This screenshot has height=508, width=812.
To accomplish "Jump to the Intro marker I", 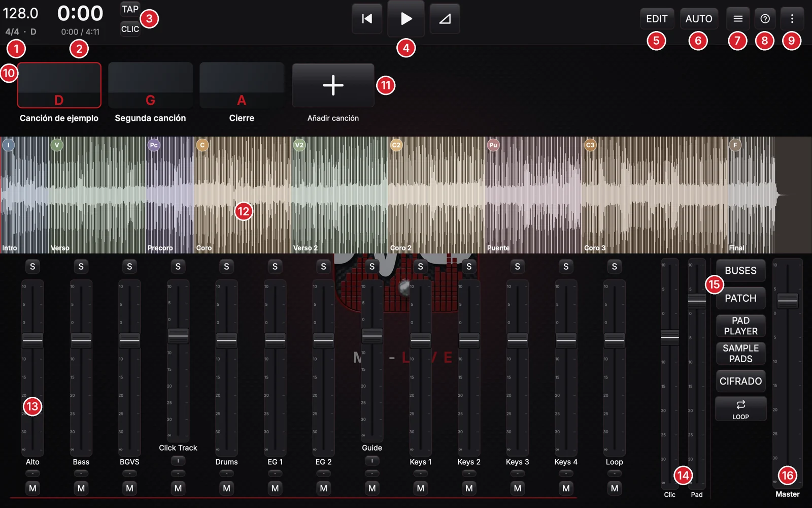I will [x=8, y=145].
